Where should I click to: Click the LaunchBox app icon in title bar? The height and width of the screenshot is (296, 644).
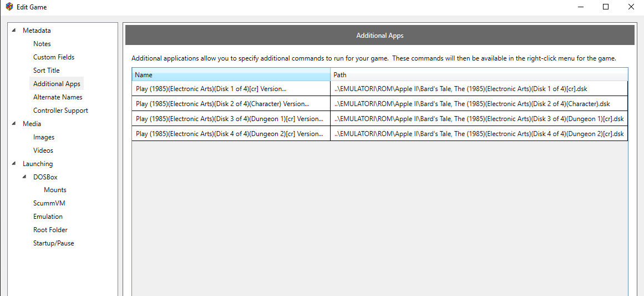tap(9, 7)
